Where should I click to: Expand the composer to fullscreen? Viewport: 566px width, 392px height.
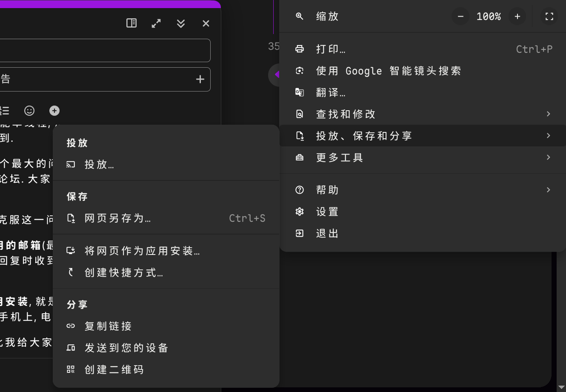[x=156, y=23]
